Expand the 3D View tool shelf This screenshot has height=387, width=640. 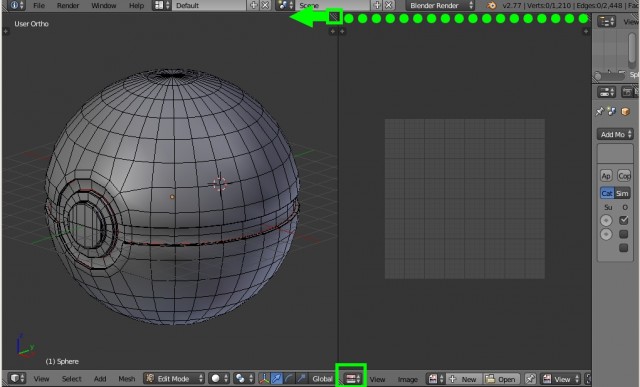(6, 31)
